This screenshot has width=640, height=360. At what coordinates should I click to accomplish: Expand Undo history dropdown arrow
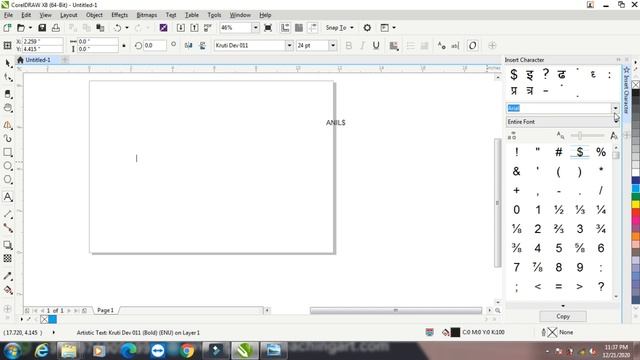coord(127,28)
